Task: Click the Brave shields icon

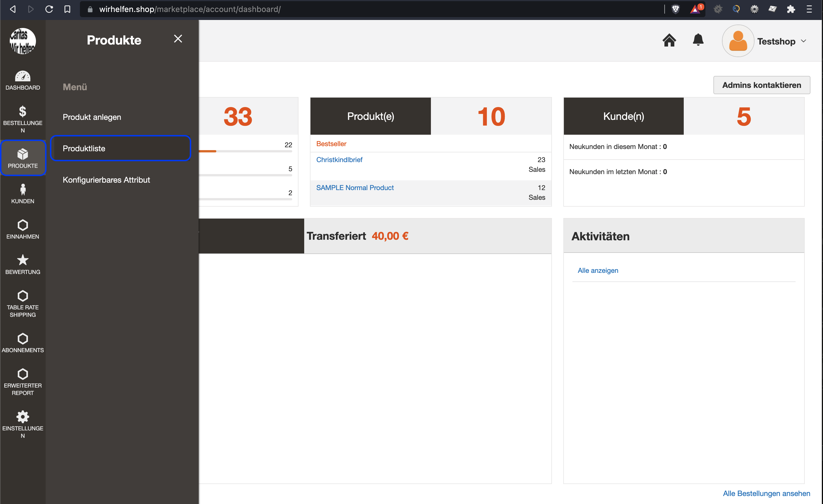Action: tap(675, 9)
